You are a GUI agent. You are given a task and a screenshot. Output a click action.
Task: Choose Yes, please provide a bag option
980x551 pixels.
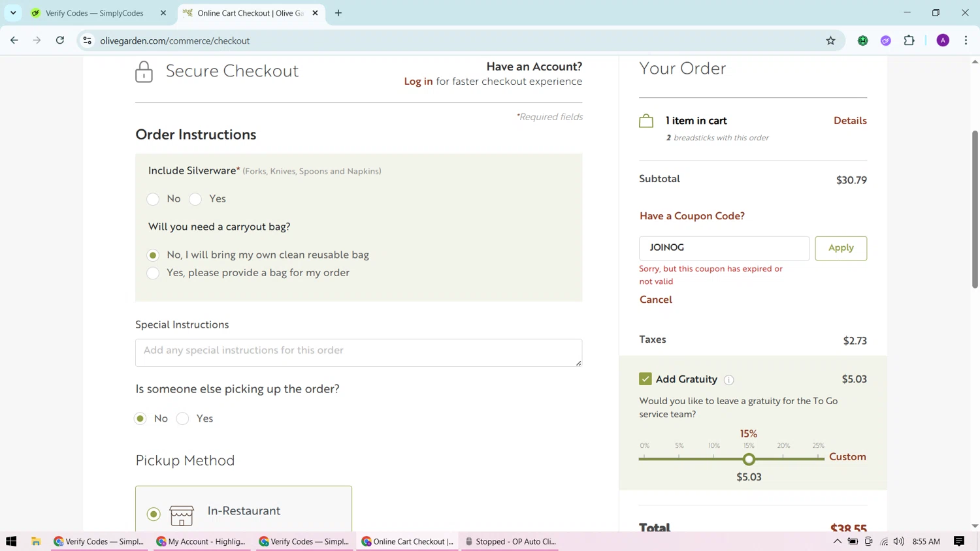(153, 273)
